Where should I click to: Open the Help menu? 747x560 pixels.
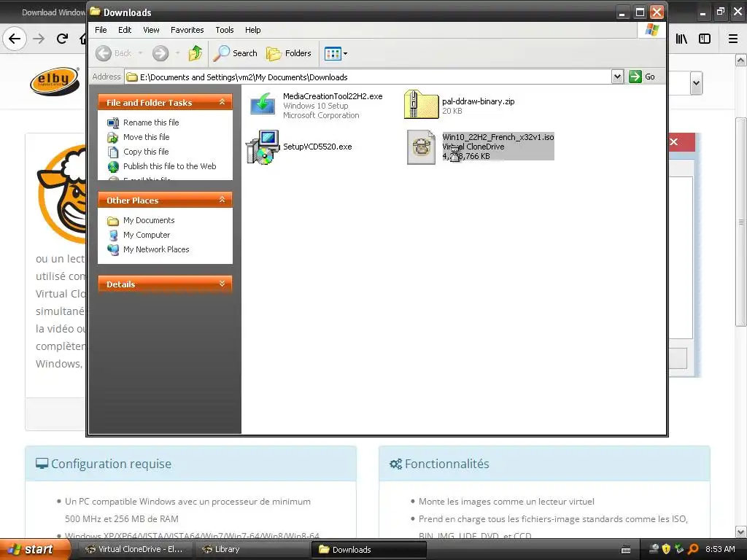pyautogui.click(x=252, y=30)
